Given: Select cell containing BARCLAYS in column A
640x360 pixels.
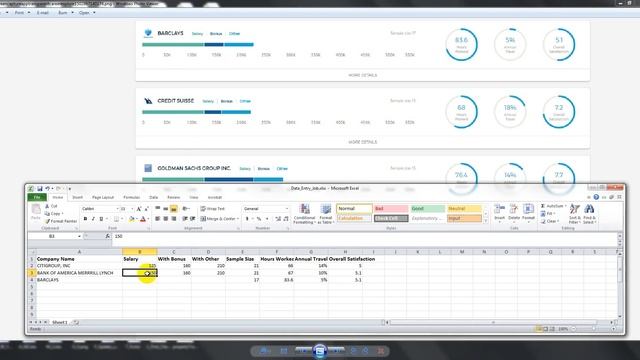Looking at the screenshot, I should tap(79, 280).
